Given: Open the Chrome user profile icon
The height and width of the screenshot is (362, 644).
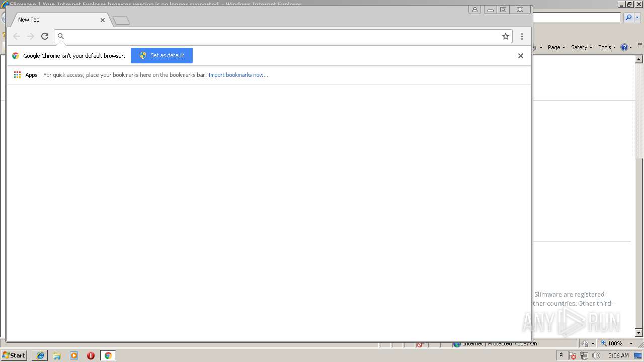Looking at the screenshot, I should tap(474, 10).
